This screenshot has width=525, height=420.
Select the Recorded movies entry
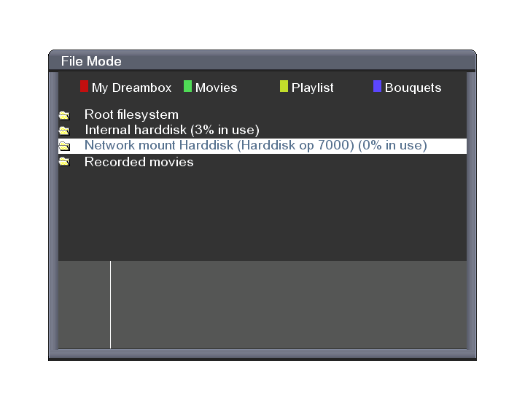pos(262,162)
